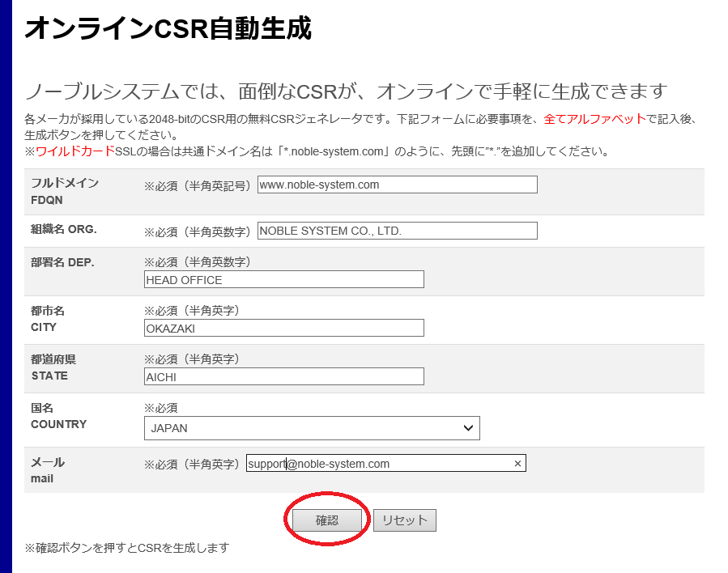
Task: Select the FDQN domain input field
Action: point(397,185)
